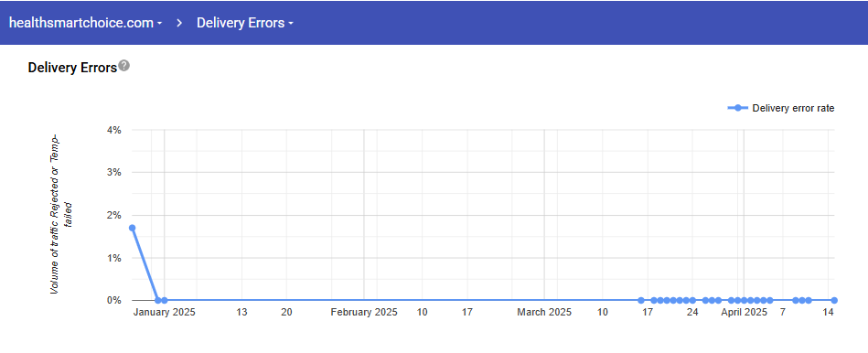Click the March 2025 axis label
The image size is (868, 353).
(545, 312)
